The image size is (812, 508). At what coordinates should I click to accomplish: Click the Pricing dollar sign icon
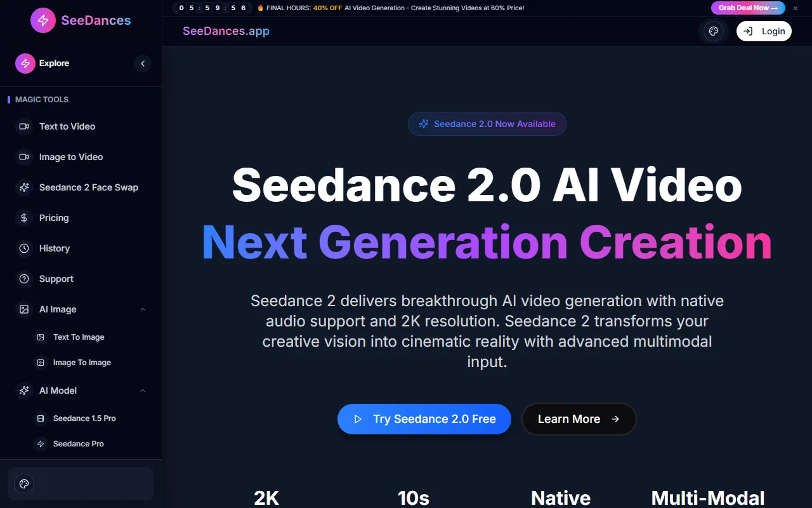[24, 218]
